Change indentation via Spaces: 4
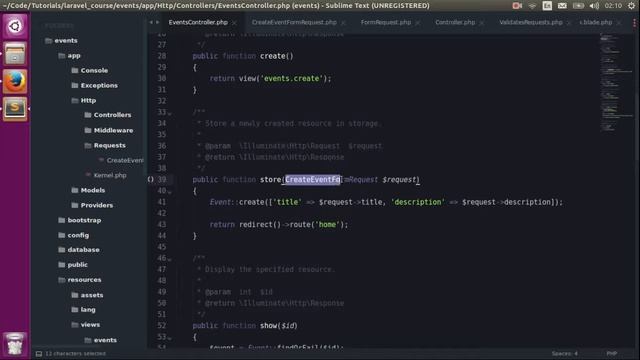This screenshot has height=360, width=640. click(x=564, y=353)
